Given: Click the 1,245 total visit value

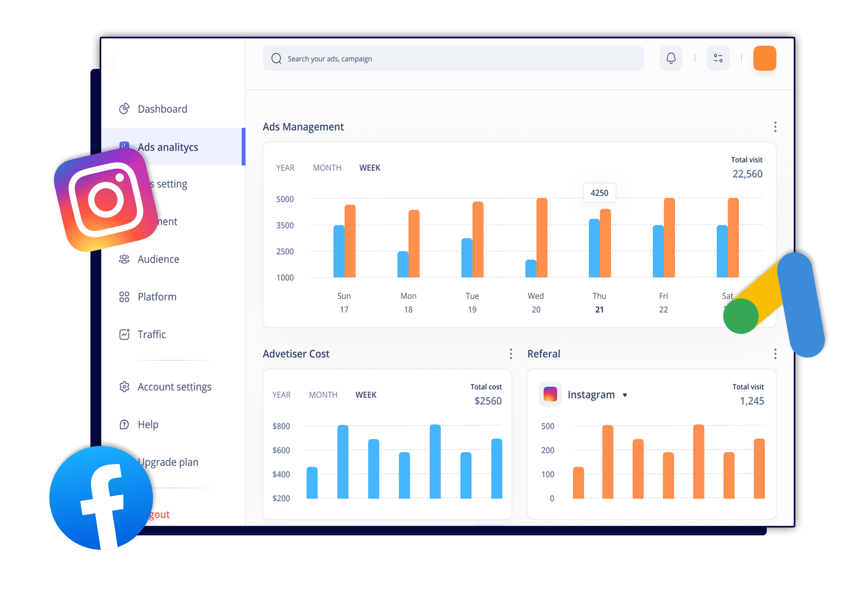Looking at the screenshot, I should (x=752, y=401).
